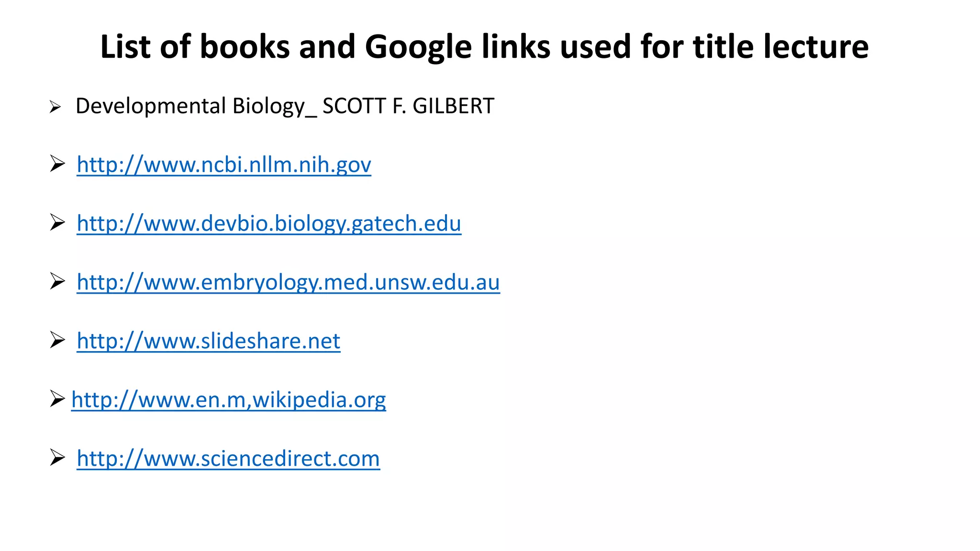This screenshot has width=980, height=551.
Task: Open the devbio.biology.gatech.edu link
Action: (268, 224)
